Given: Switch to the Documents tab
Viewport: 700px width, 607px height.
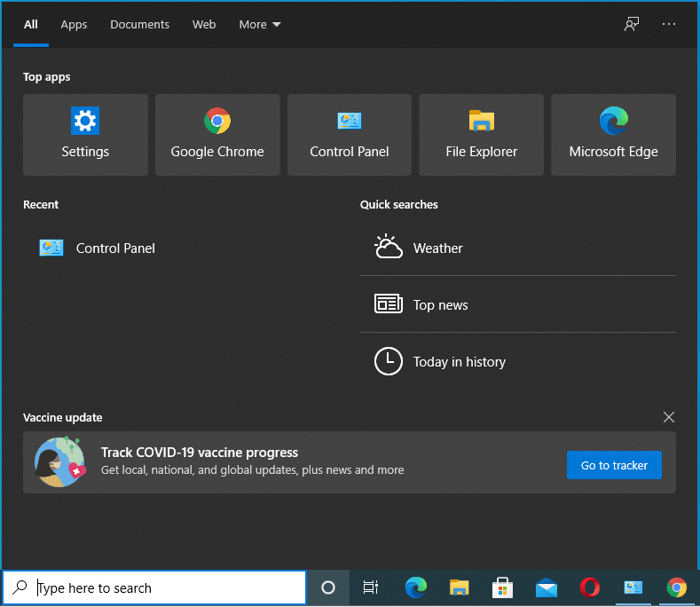Looking at the screenshot, I should [x=139, y=24].
